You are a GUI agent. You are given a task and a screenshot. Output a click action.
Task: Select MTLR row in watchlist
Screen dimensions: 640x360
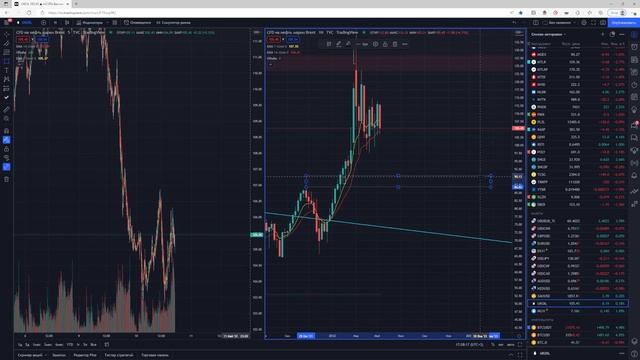pos(578,62)
